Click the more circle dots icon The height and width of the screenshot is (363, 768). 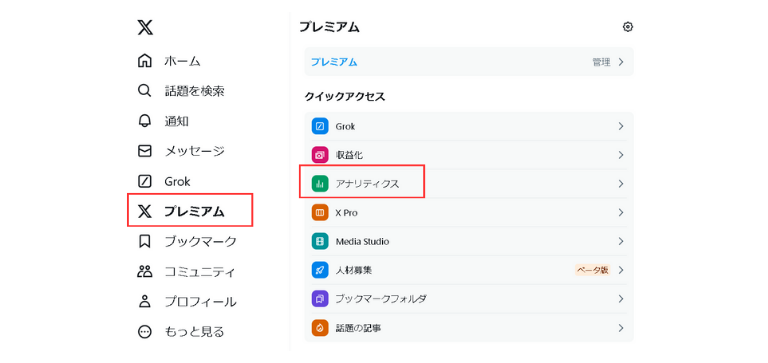144,332
